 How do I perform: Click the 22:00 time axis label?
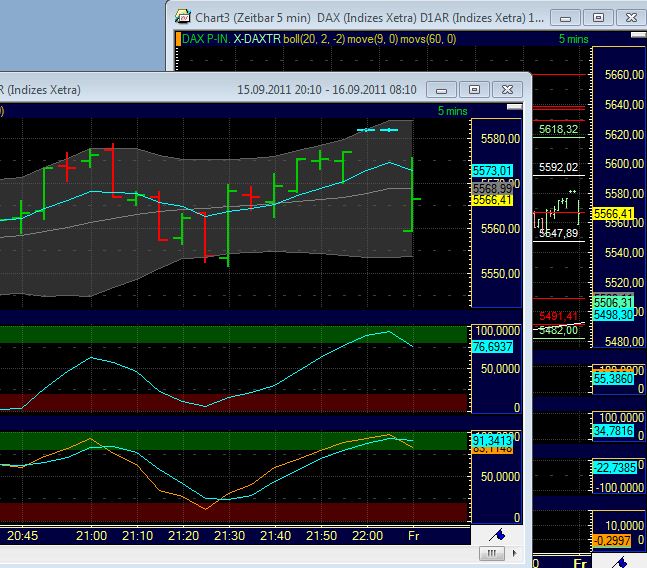pos(367,535)
